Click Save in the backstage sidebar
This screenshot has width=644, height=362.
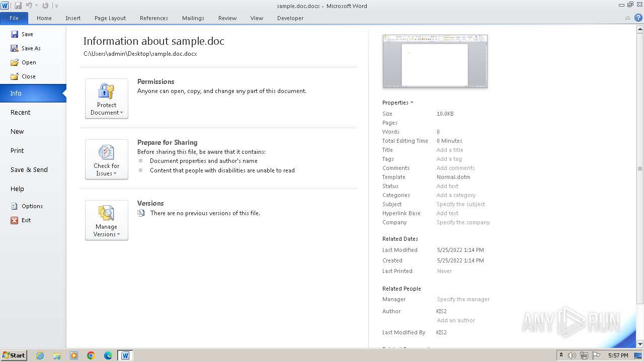pos(22,34)
